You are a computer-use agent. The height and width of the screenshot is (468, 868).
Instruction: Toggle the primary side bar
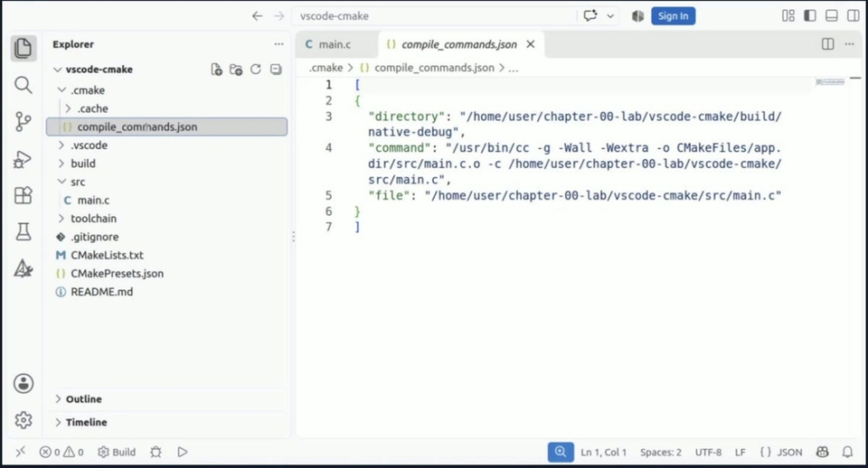pos(810,16)
